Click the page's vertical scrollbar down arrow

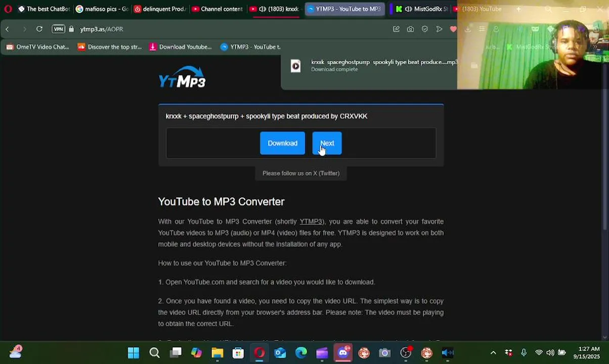[x=605, y=337]
